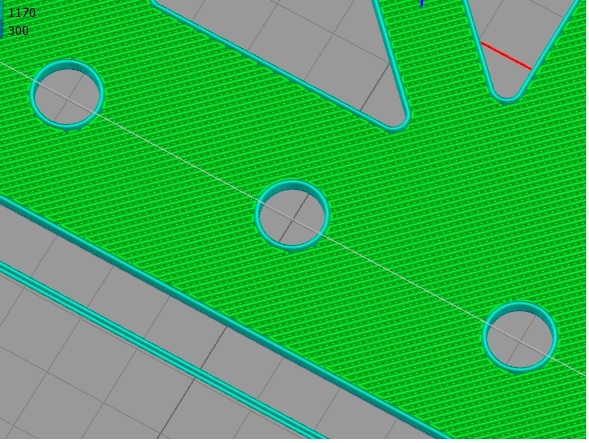Select the circular hole nearest the right edge

(x=520, y=337)
